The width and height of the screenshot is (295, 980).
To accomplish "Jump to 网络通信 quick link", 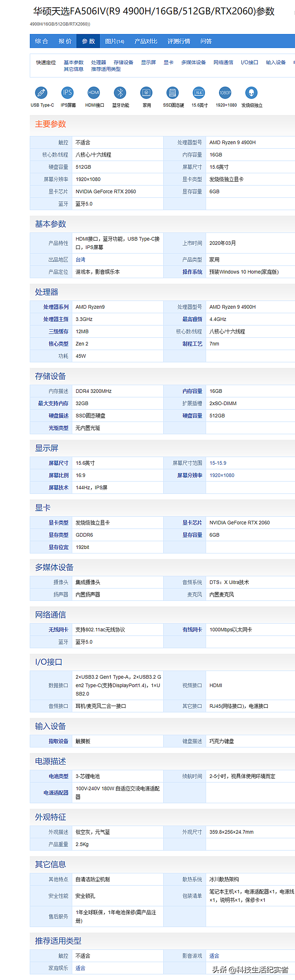I will click(x=223, y=62).
